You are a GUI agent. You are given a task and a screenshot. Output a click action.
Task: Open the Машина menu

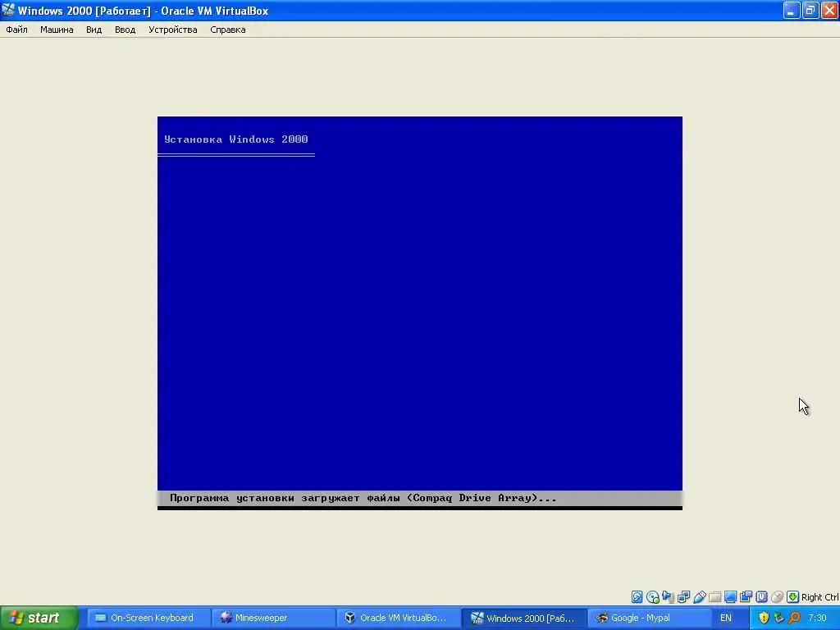coord(57,30)
